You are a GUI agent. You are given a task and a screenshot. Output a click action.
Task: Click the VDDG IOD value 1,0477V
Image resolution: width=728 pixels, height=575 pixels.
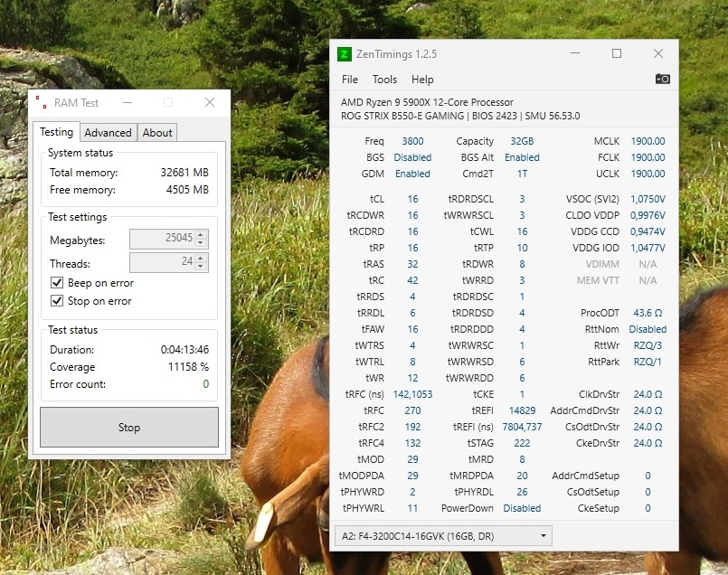coord(648,248)
